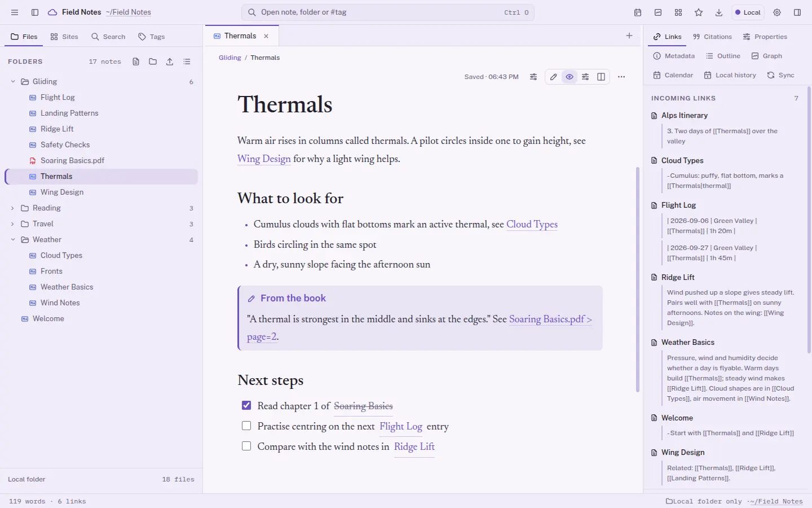
Task: Click the list view icon in Folders header
Action: click(187, 62)
